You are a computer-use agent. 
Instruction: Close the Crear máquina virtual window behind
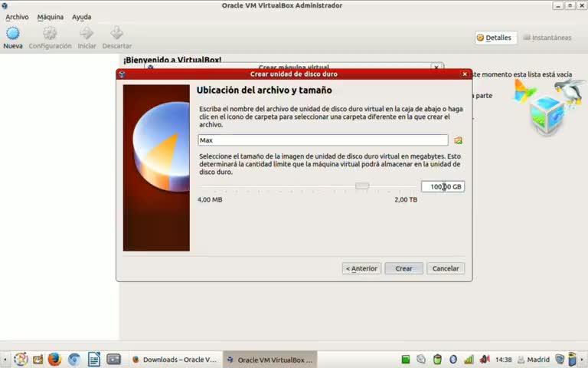tap(436, 67)
